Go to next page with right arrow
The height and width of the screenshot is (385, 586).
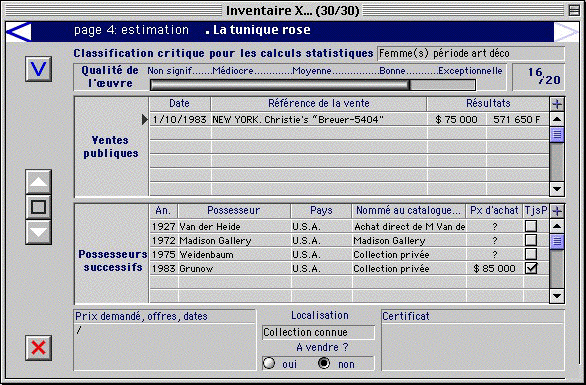coord(566,31)
